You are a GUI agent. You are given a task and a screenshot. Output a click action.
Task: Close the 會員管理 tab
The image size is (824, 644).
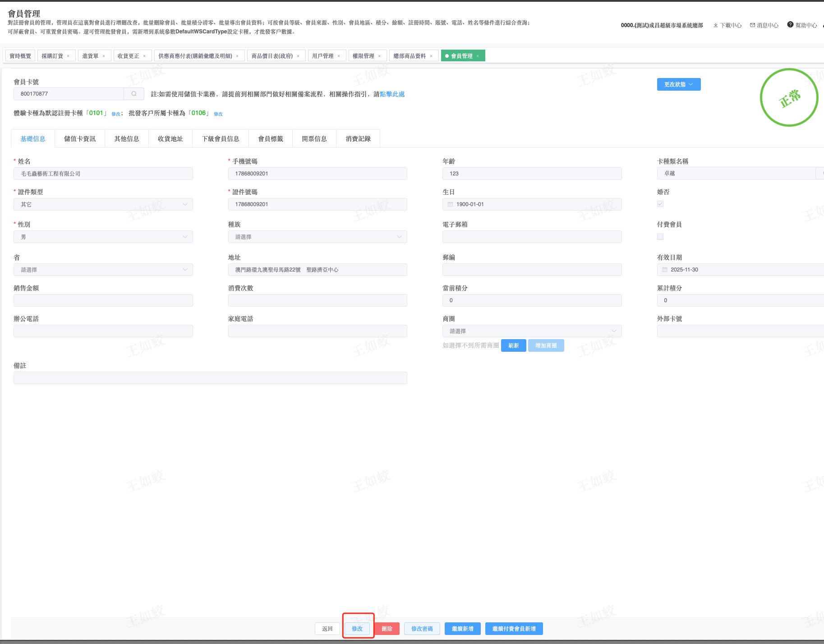(478, 56)
